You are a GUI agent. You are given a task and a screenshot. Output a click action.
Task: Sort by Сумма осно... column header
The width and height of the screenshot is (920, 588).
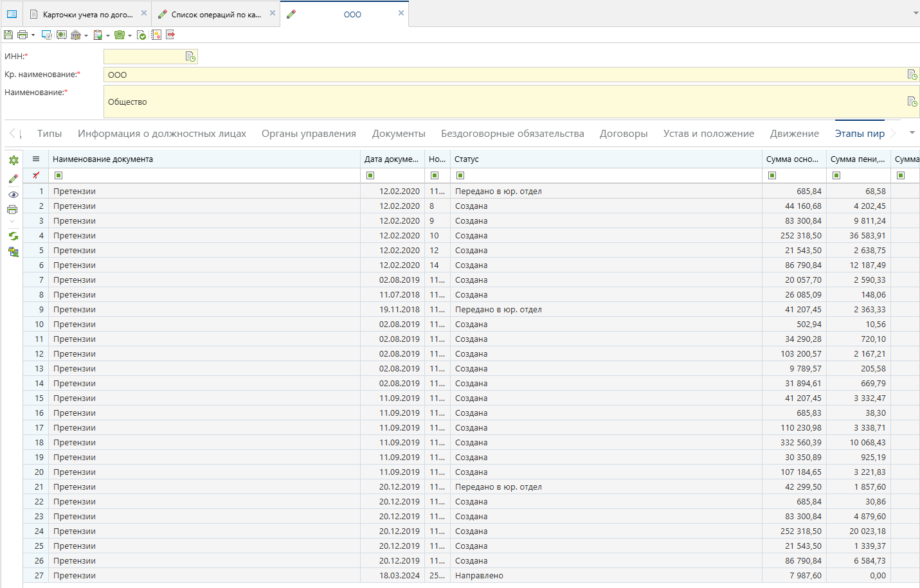795,159
